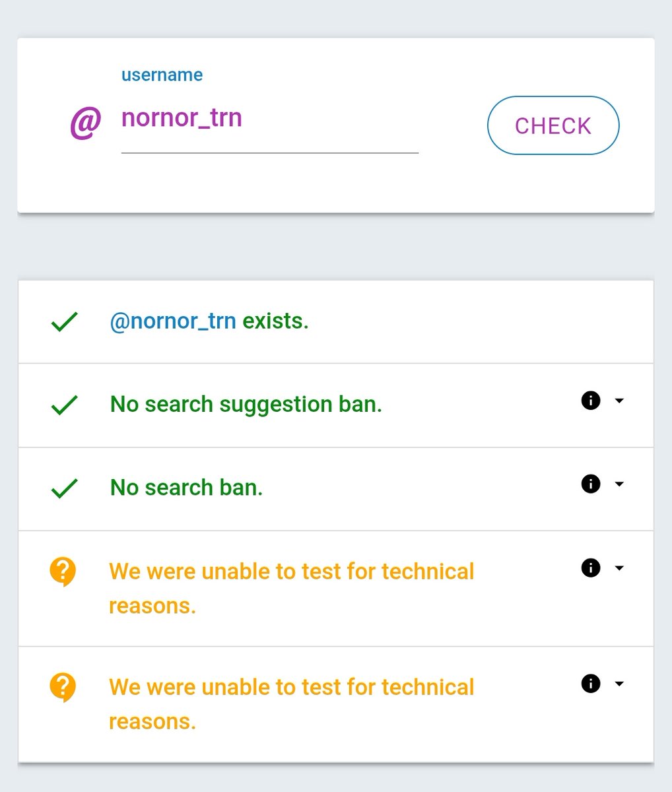Expand the No search ban details arrow
Viewport: 672px width, 792px height.
(x=619, y=484)
